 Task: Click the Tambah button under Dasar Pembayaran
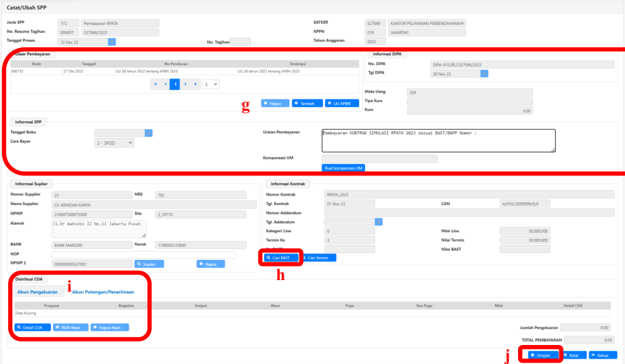[307, 104]
